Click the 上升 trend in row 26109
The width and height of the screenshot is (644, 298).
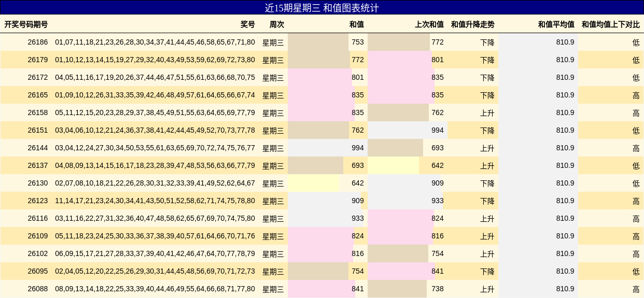pos(487,236)
